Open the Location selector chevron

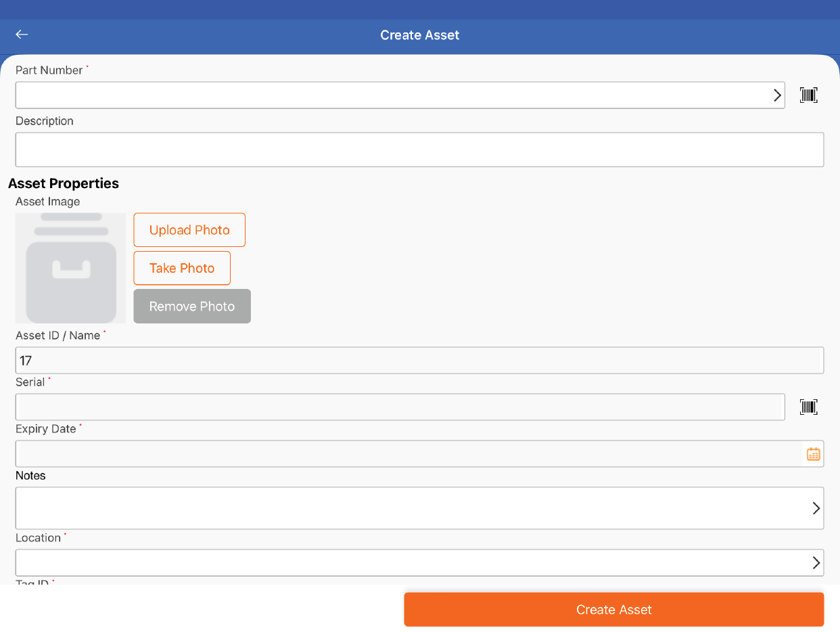pos(816,562)
